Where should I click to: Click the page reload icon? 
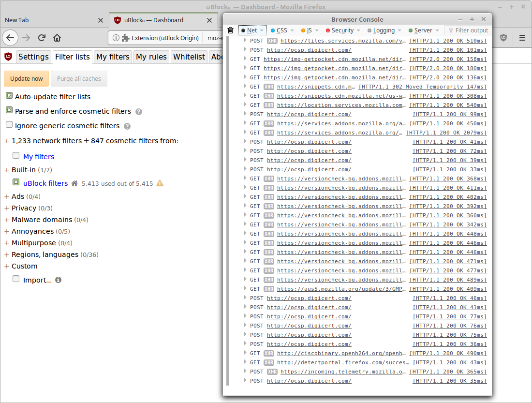42,37
